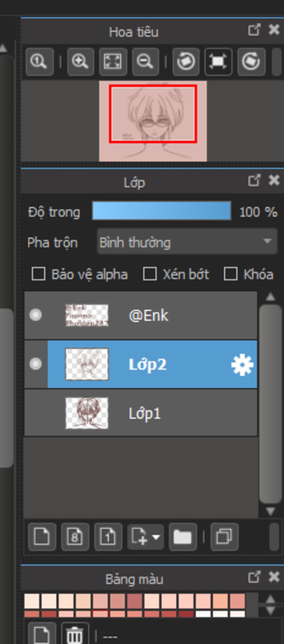This screenshot has height=644, width=284.
Task: Add a new 1-bit layer
Action: tap(108, 537)
